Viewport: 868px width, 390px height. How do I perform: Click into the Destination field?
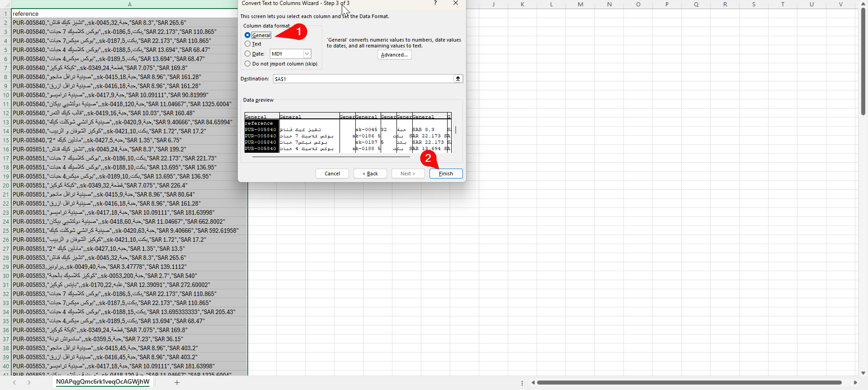362,79
